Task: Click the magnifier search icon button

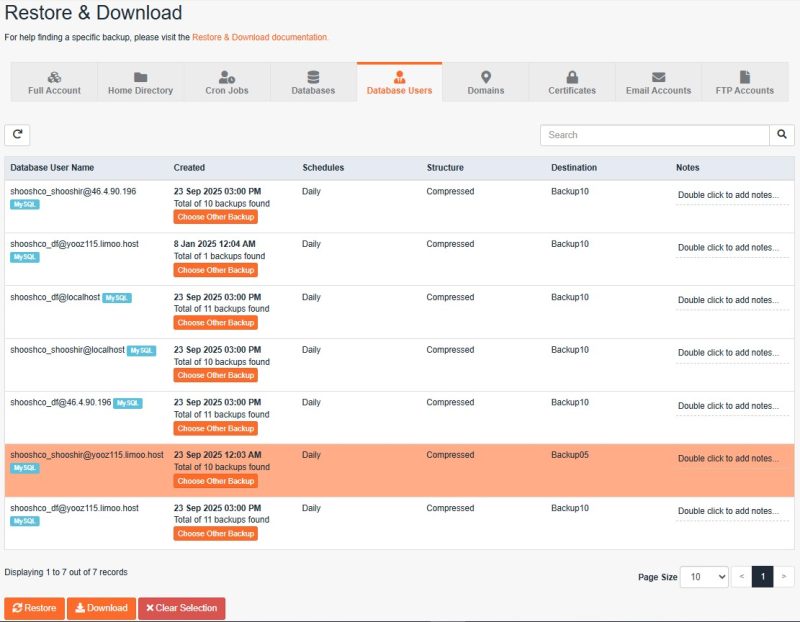Action: (x=782, y=135)
